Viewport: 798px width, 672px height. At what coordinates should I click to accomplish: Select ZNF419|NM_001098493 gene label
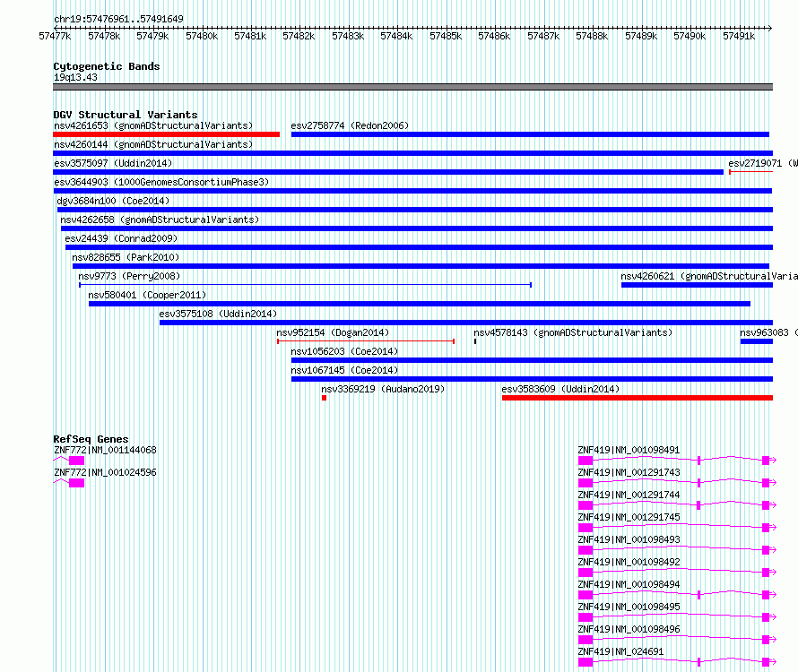coord(629,539)
